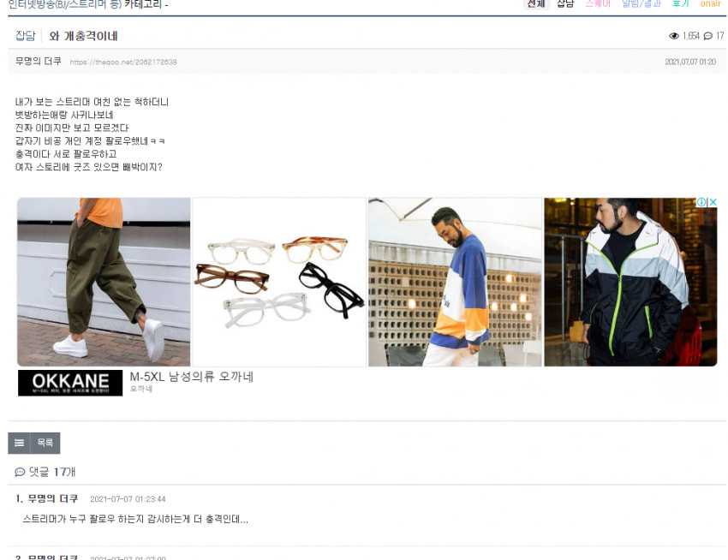Click the comment bubble icon beside 17
The height and width of the screenshot is (560, 728).
(708, 36)
